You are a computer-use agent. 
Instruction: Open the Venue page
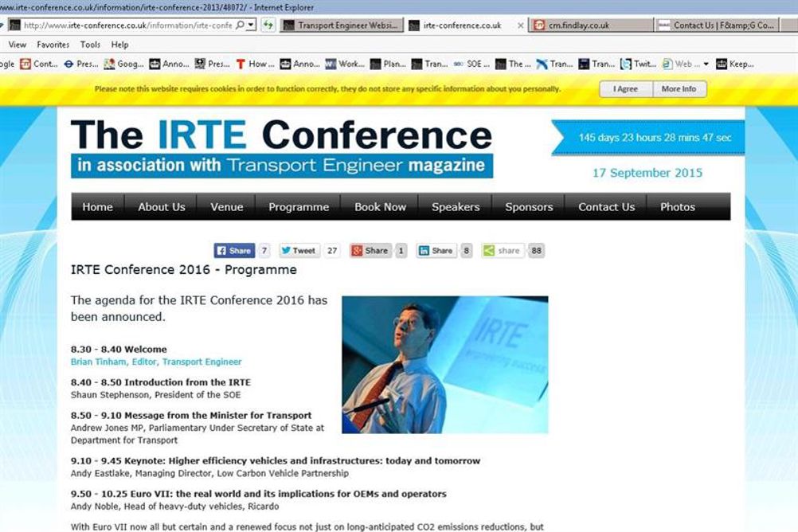[226, 207]
